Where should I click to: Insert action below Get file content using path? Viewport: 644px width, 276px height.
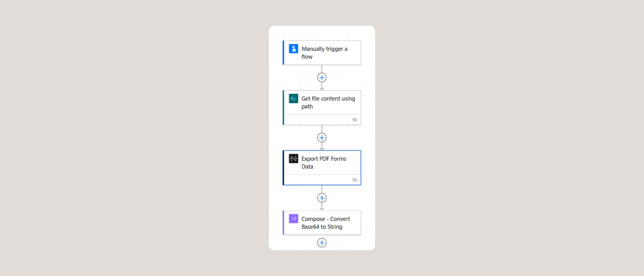click(x=322, y=138)
